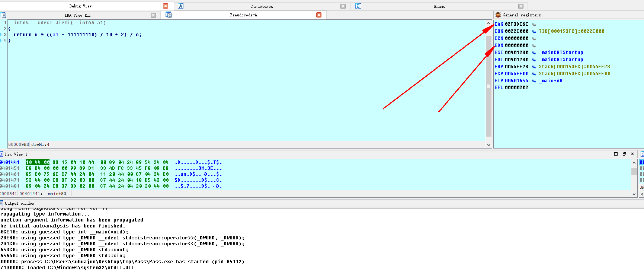Click the Enums tab icon
644x271 pixels.
[x=358, y=6]
